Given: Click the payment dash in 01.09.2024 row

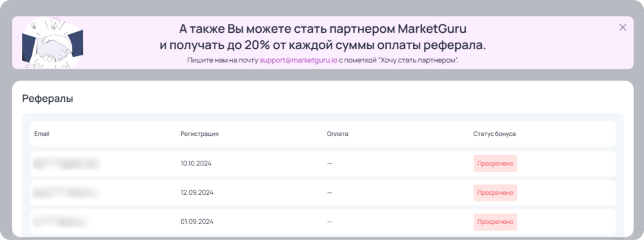Looking at the screenshot, I should pos(330,222).
